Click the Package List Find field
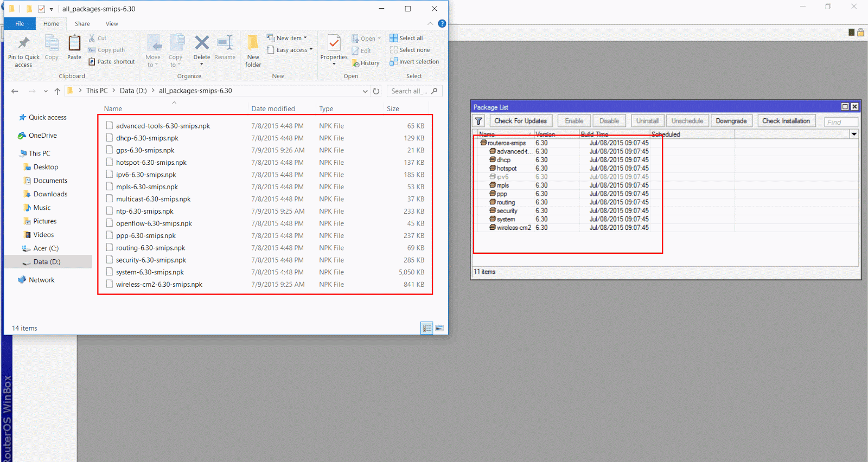The image size is (868, 462). click(x=841, y=122)
